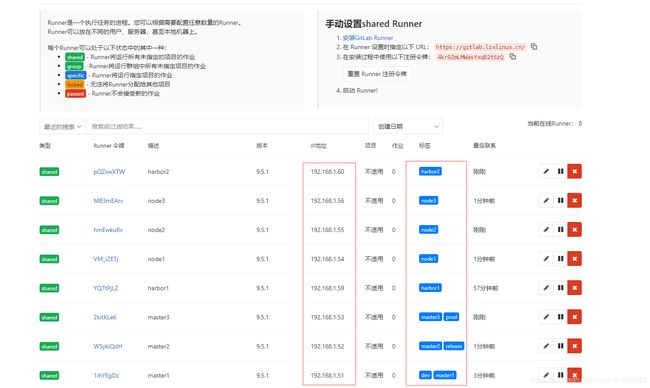
Task: Click the harbor2 tag label
Action: (430, 172)
